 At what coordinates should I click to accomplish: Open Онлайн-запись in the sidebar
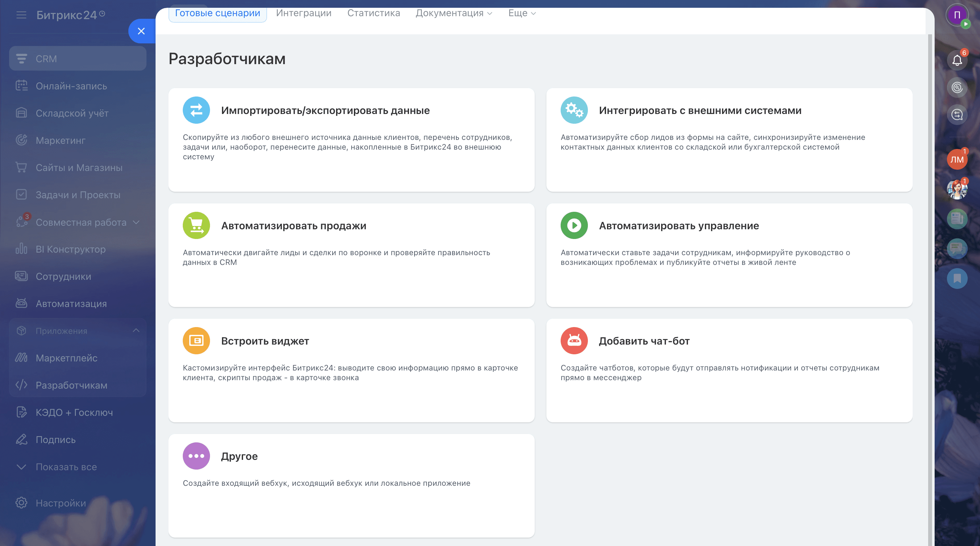(77, 86)
